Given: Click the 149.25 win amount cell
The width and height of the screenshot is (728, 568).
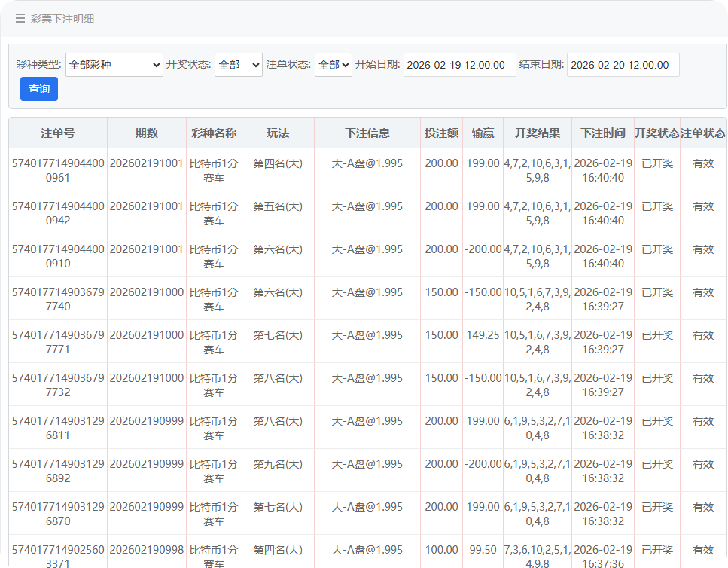Looking at the screenshot, I should [482, 335].
